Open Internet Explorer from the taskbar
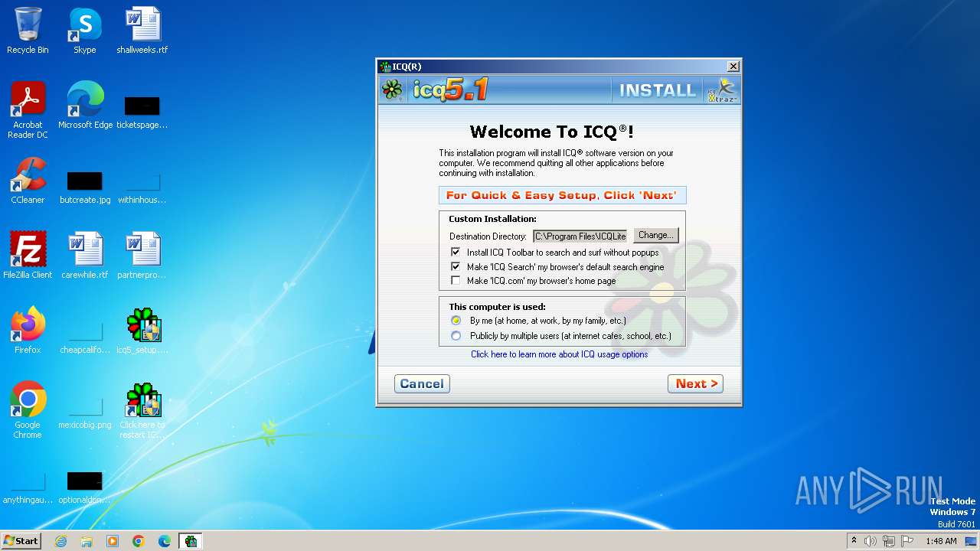Screen dimensions: 980x551 coord(60,541)
